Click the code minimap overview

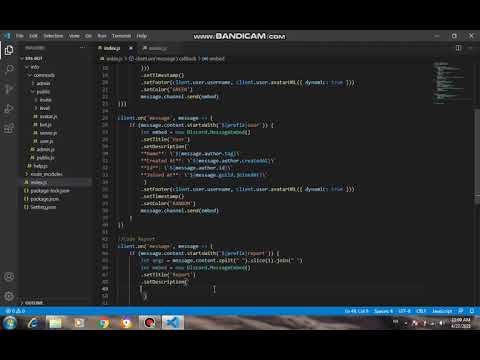click(453, 83)
